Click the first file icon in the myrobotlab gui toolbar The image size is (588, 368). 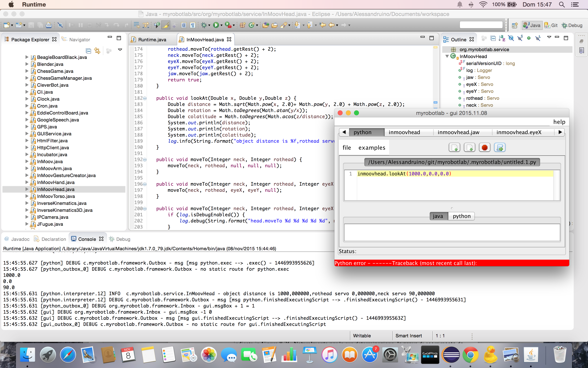(454, 147)
